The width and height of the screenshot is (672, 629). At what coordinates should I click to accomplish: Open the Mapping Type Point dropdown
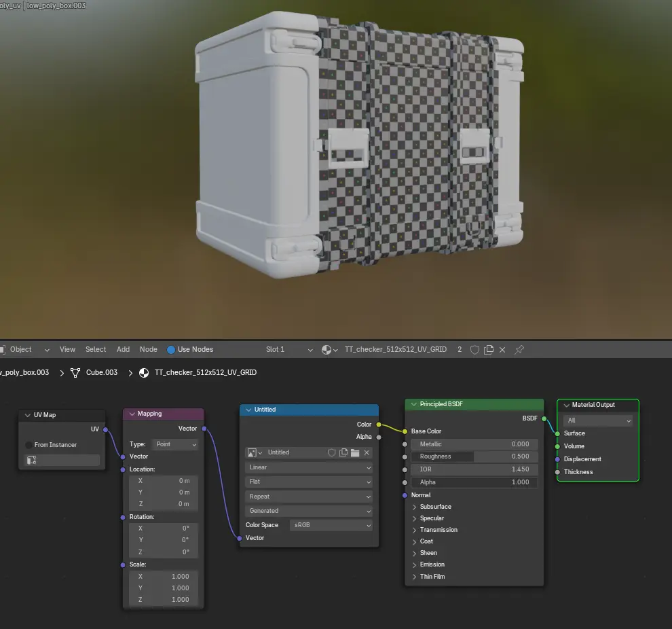tap(176, 444)
